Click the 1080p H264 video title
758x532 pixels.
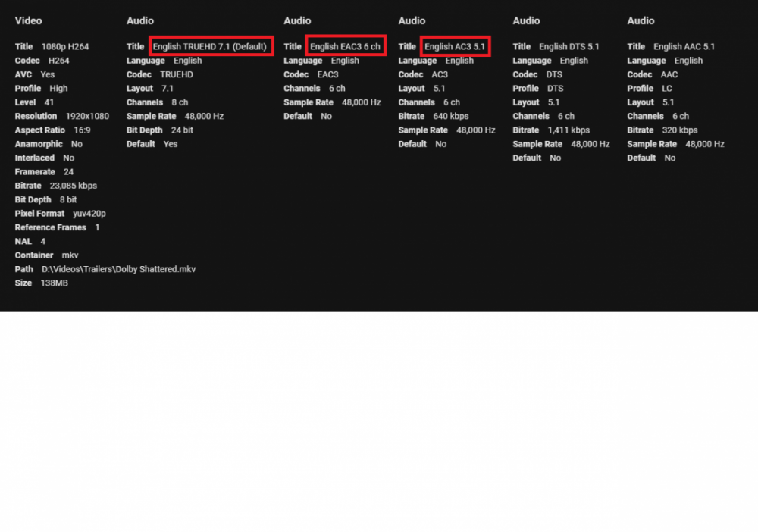(x=67, y=46)
